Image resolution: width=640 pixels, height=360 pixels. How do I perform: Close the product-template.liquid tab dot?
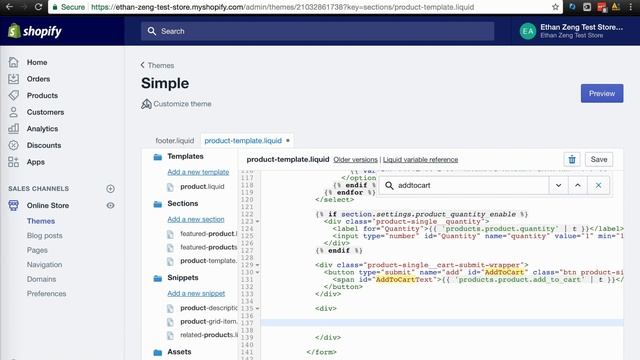288,140
